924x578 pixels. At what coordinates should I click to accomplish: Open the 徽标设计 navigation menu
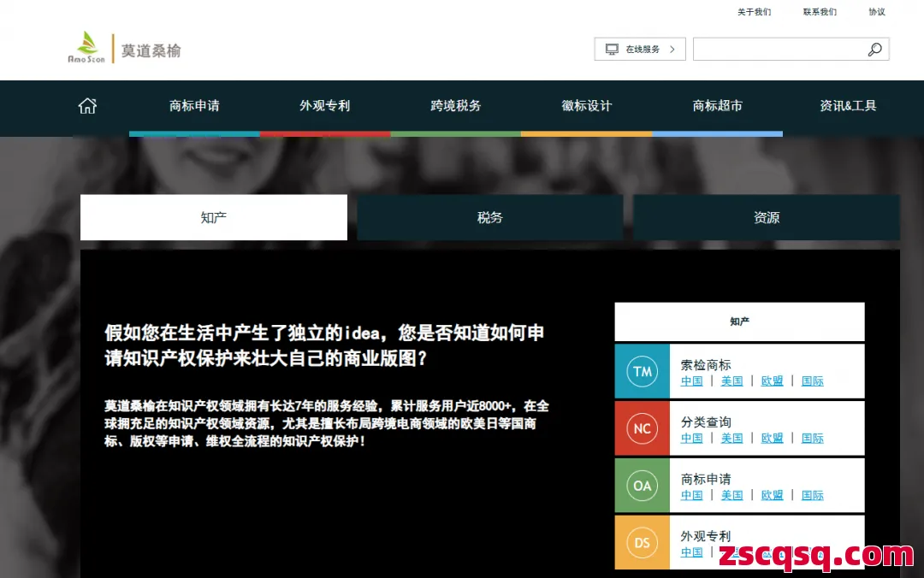click(586, 104)
